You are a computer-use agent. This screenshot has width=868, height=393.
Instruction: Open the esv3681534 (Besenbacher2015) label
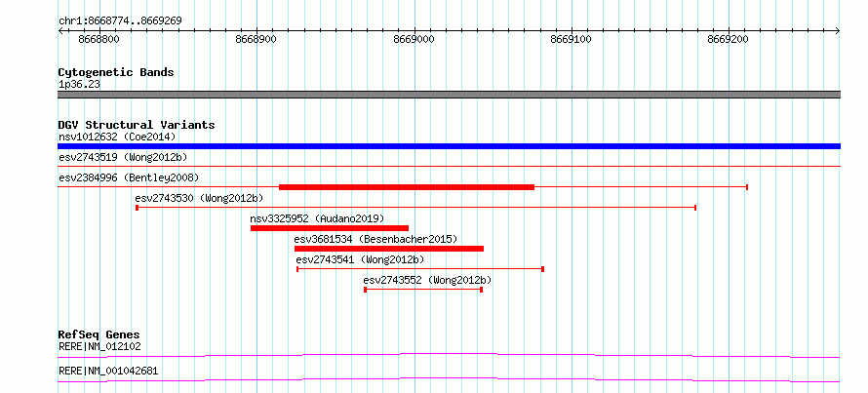(375, 239)
